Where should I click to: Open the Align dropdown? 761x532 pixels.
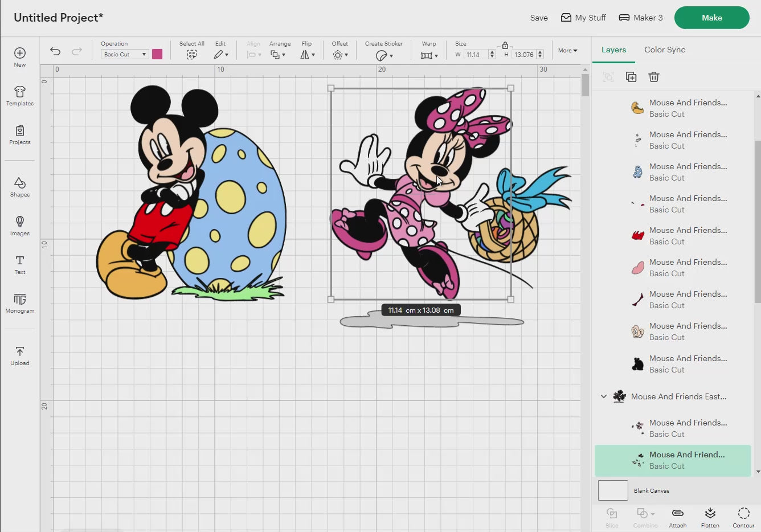click(x=254, y=55)
